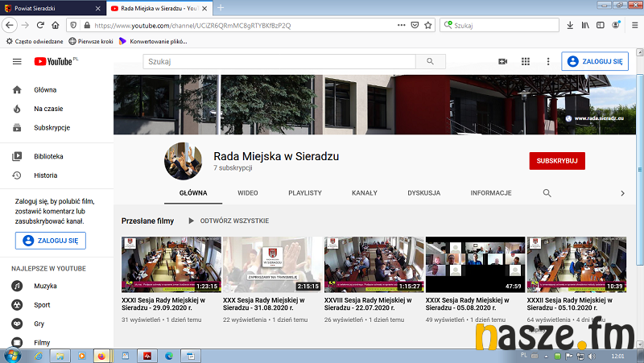Switch to the WIDEO tab
This screenshot has height=363, width=644.
[248, 193]
